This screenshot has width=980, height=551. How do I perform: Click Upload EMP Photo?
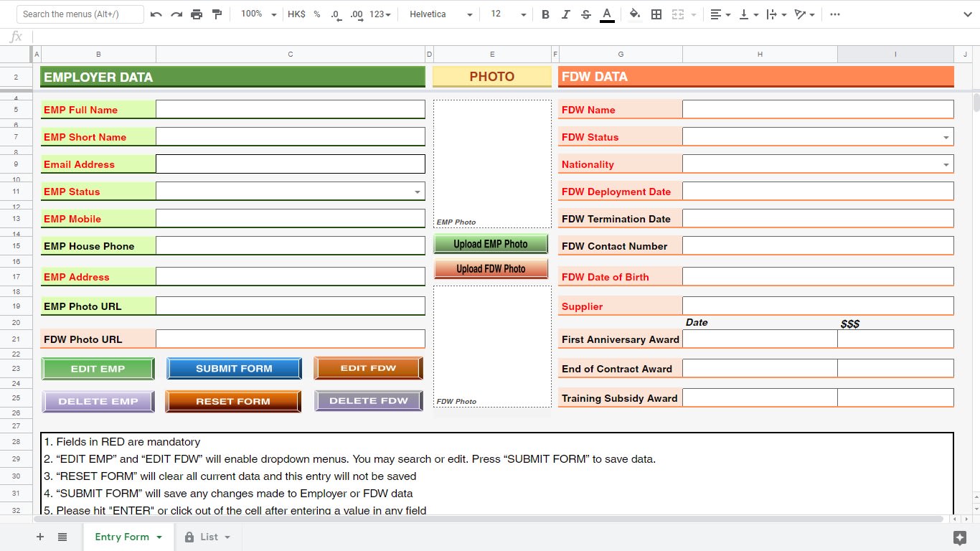pos(490,243)
